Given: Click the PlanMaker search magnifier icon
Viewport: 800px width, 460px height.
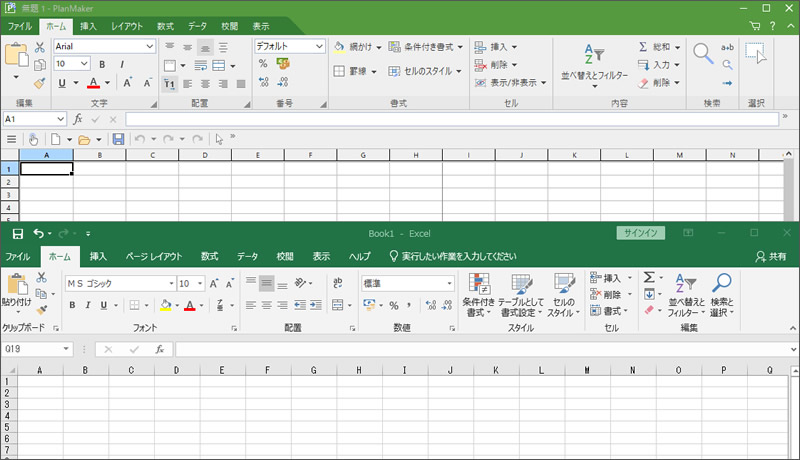Looking at the screenshot, I should click(704, 54).
